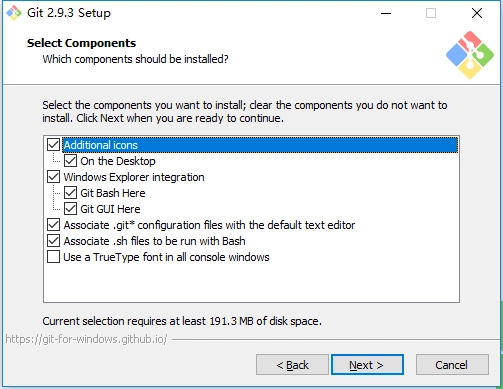Image resolution: width=503 pixels, height=389 pixels.
Task: Go Back to the previous page
Action: 292,365
